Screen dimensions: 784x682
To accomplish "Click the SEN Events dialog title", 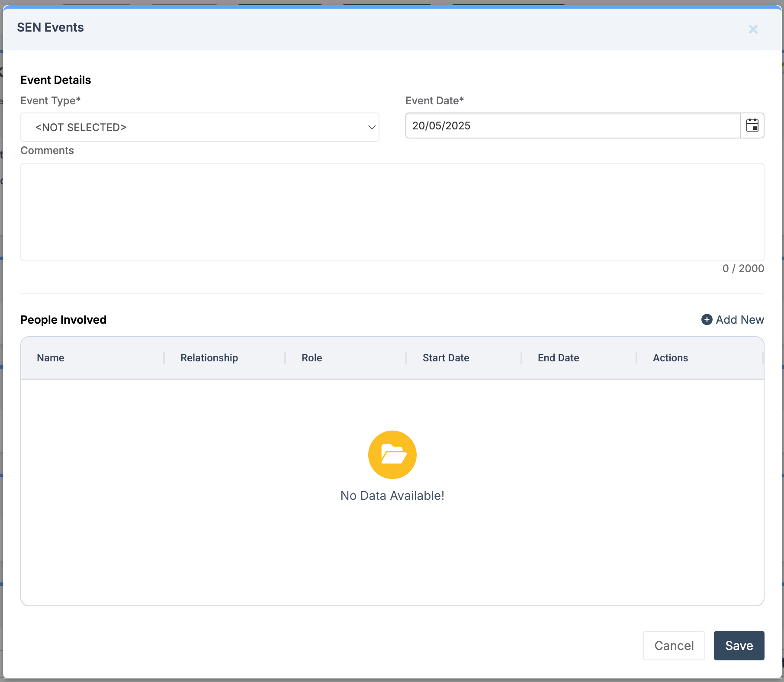I will [50, 28].
